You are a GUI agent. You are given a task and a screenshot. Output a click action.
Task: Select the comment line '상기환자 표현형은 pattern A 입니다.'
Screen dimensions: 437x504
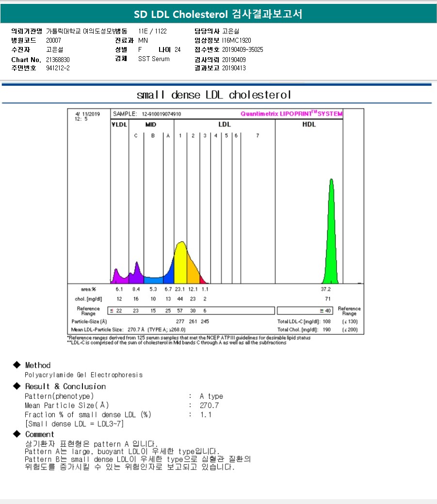91,444
